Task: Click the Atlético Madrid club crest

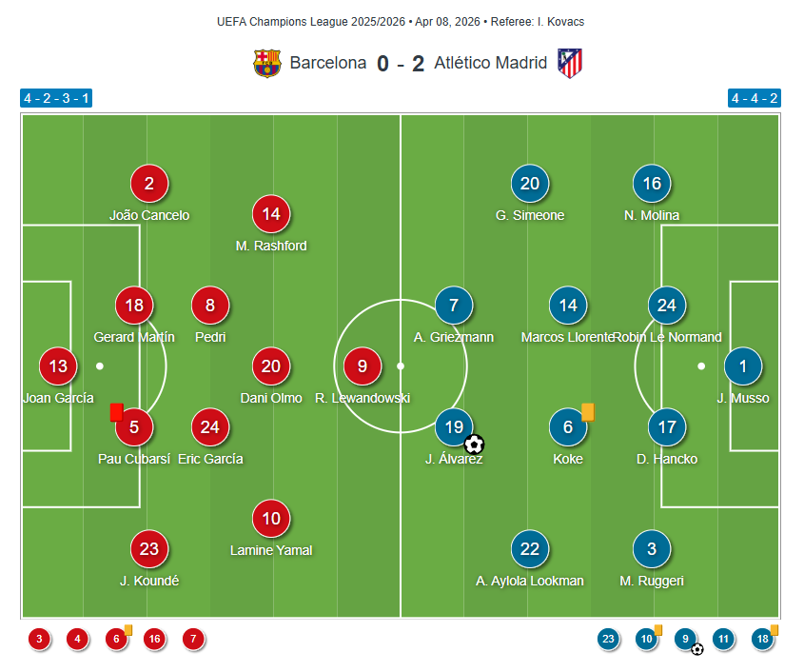Action: 570,63
